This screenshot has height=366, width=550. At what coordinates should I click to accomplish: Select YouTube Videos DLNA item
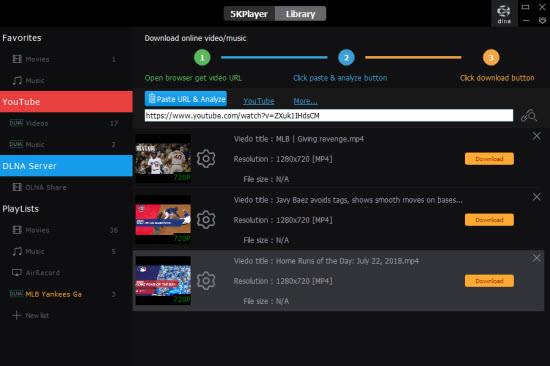click(x=66, y=123)
